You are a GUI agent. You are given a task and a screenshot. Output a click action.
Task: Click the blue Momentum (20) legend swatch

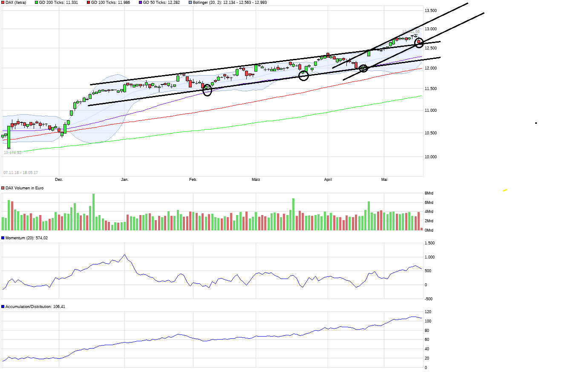(x=3, y=238)
